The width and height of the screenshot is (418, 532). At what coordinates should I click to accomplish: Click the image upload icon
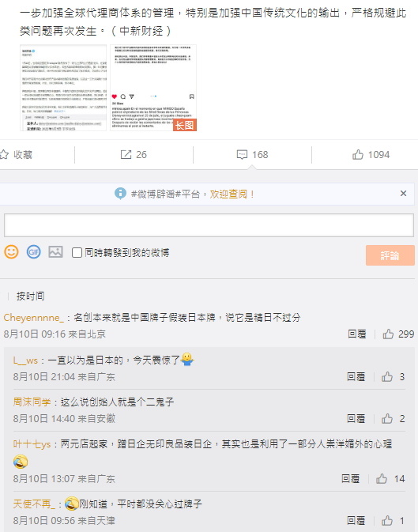pyautogui.click(x=55, y=252)
